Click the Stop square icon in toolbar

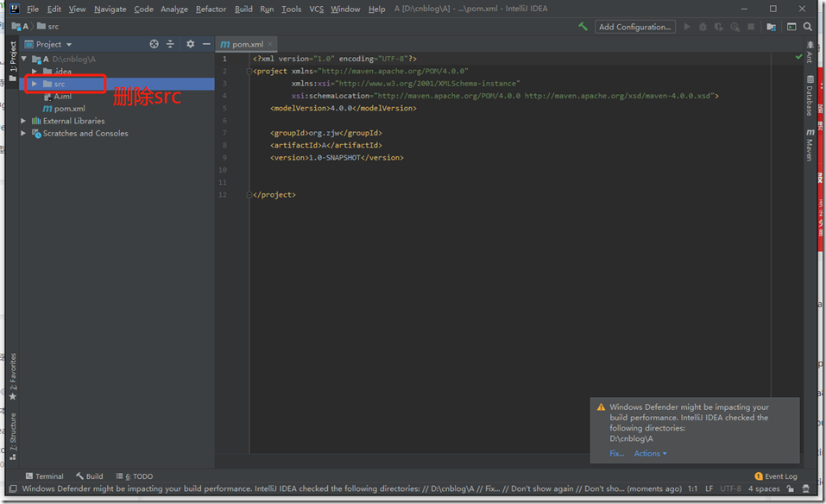click(751, 27)
